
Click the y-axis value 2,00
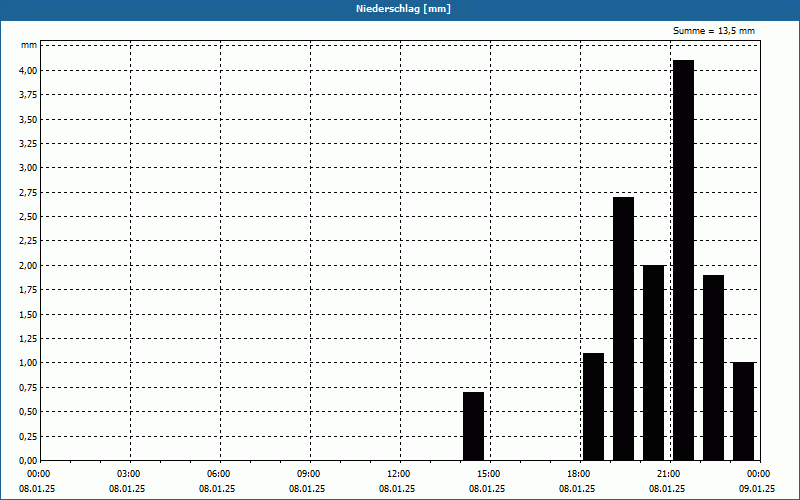click(x=29, y=265)
